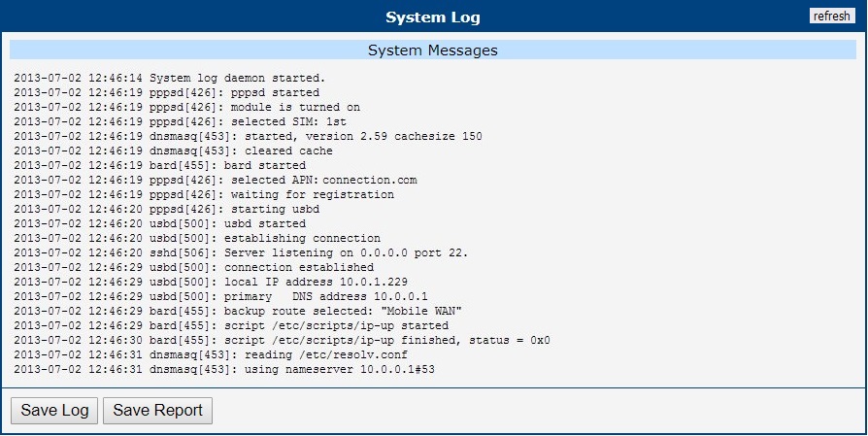
Task: Select the 'cleared cache' log line
Action: (173, 151)
